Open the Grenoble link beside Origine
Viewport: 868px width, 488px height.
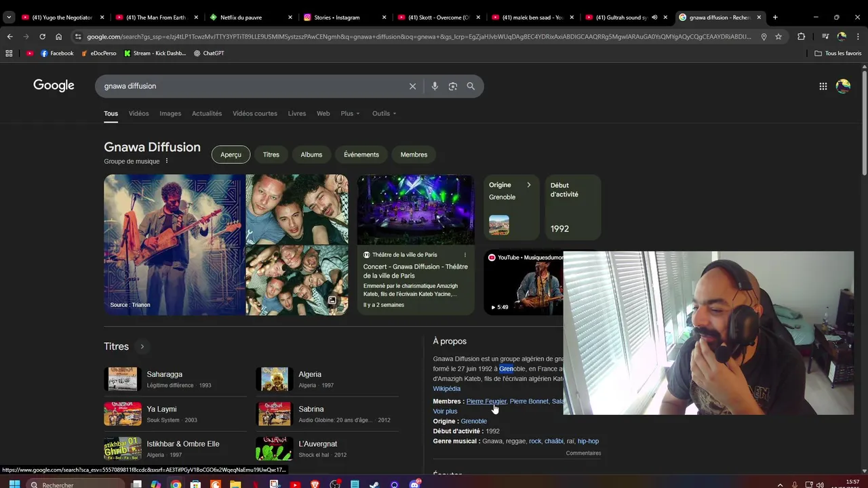point(474,422)
